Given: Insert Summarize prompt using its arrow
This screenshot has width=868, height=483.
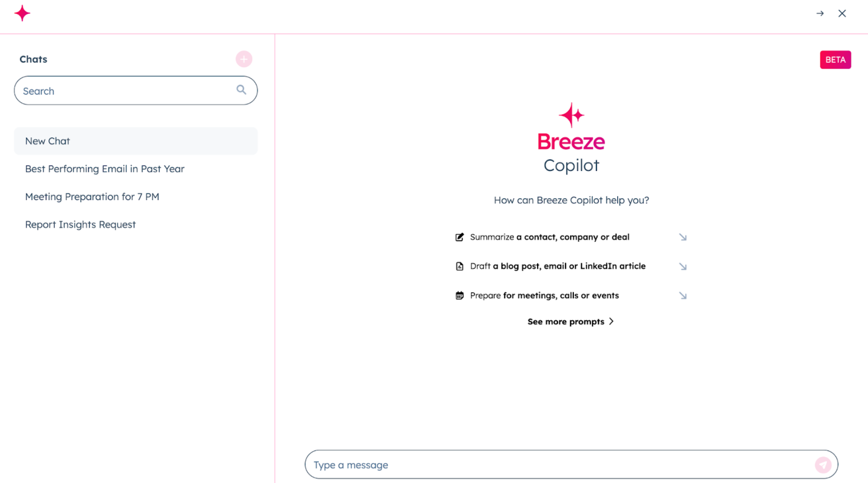Looking at the screenshot, I should pyautogui.click(x=683, y=237).
